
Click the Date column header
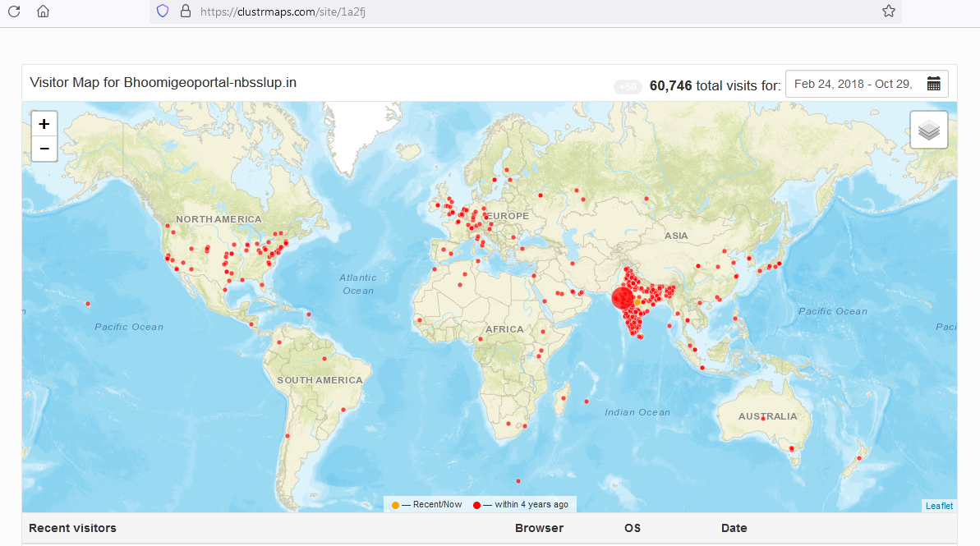click(734, 528)
